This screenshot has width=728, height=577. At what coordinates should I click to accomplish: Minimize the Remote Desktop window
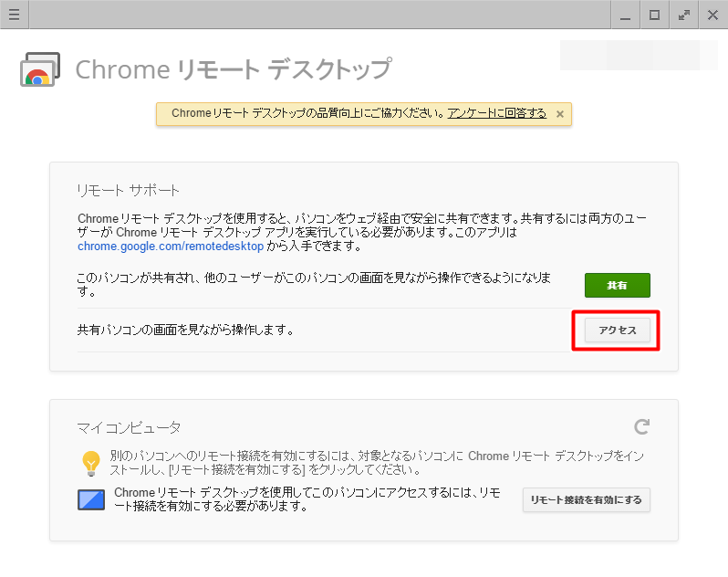[x=626, y=15]
